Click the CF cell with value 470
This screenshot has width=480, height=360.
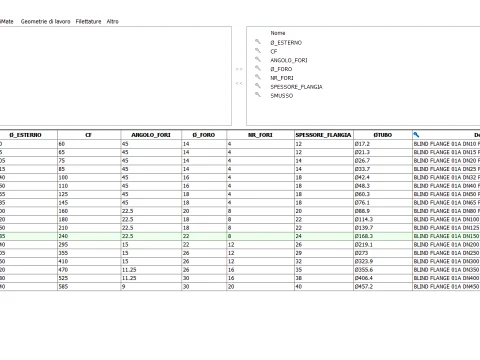coord(89,270)
